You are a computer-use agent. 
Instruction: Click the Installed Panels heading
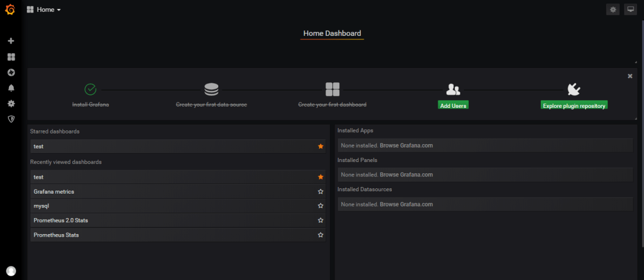coord(357,160)
